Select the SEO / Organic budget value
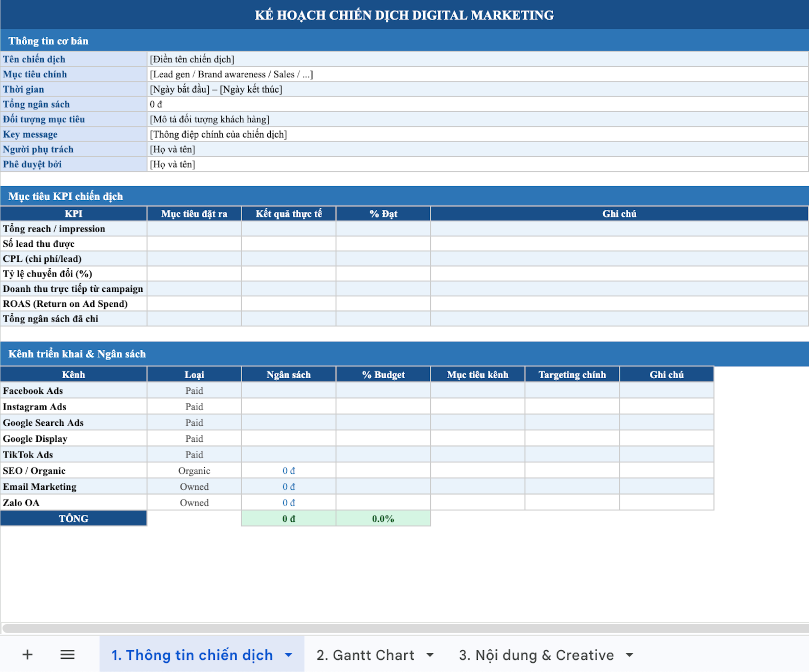809x672 pixels. tap(288, 471)
